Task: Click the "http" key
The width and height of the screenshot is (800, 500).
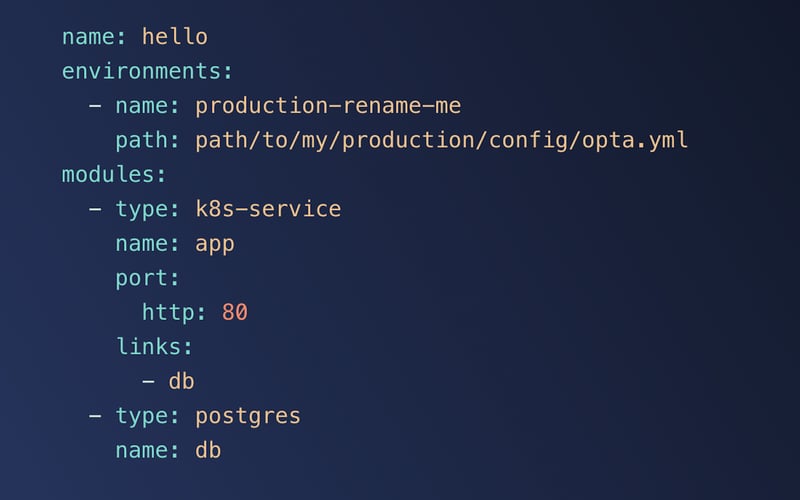Action: pyautogui.click(x=168, y=312)
